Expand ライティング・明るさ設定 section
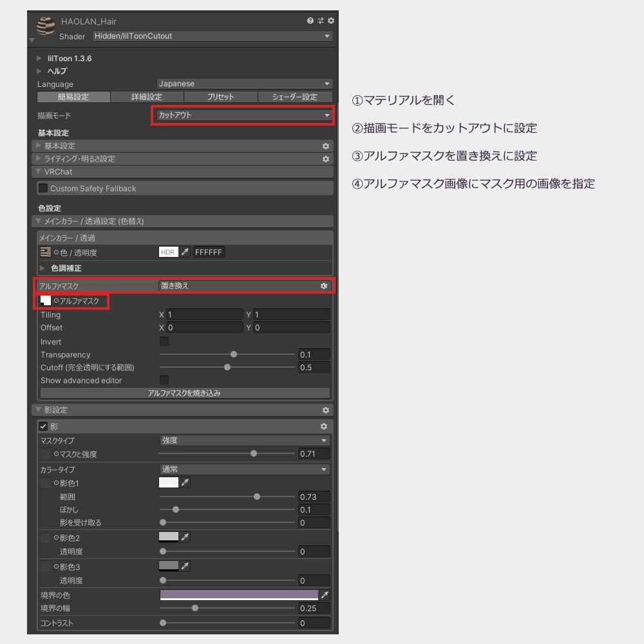This screenshot has width=644, height=644. [39, 158]
